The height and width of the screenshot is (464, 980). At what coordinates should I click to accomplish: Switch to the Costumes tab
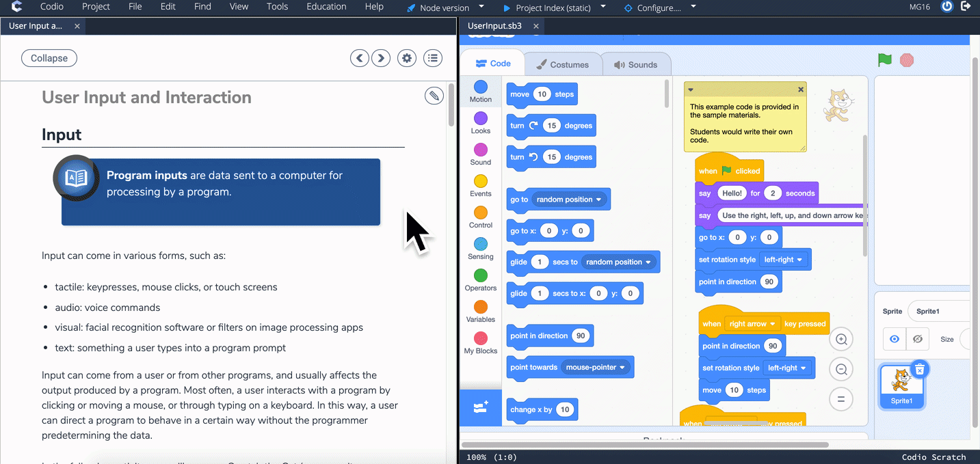563,64
